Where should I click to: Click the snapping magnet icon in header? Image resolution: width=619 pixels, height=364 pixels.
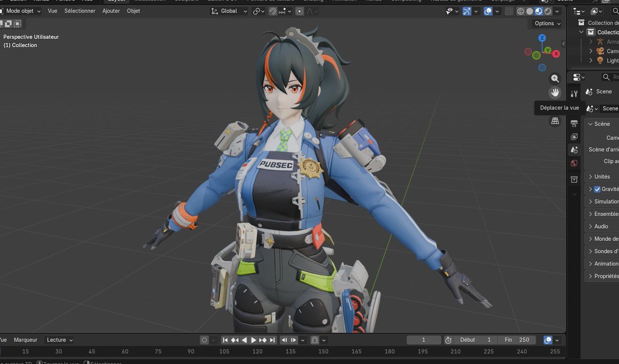273,11
